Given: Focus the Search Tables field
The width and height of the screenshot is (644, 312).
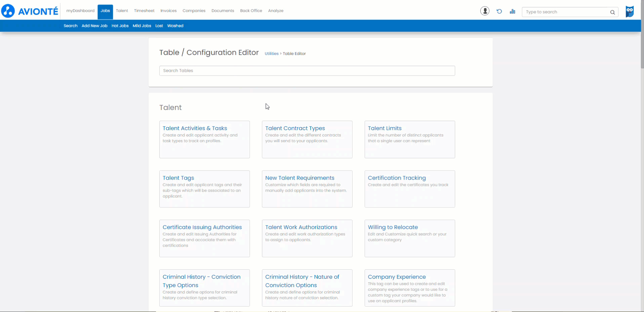Looking at the screenshot, I should [307, 71].
